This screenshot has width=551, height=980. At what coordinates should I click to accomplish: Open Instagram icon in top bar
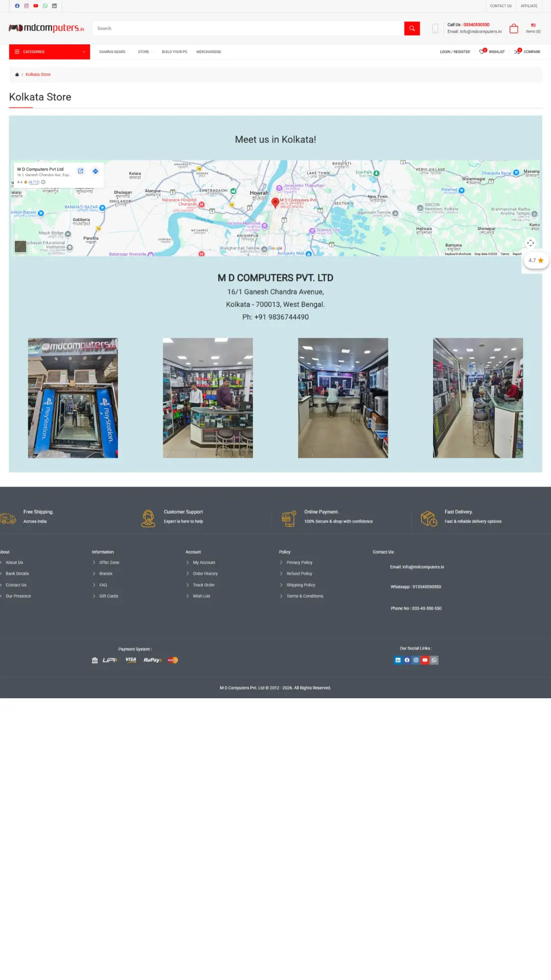point(27,6)
